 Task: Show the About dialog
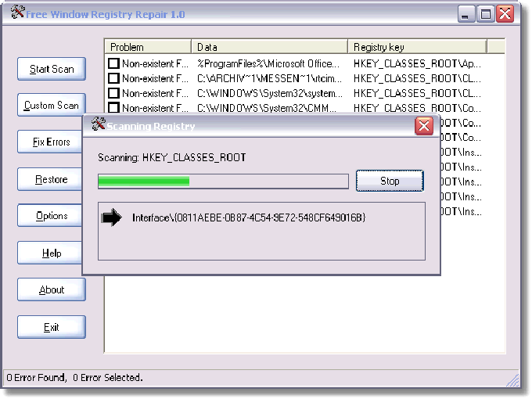pos(52,289)
